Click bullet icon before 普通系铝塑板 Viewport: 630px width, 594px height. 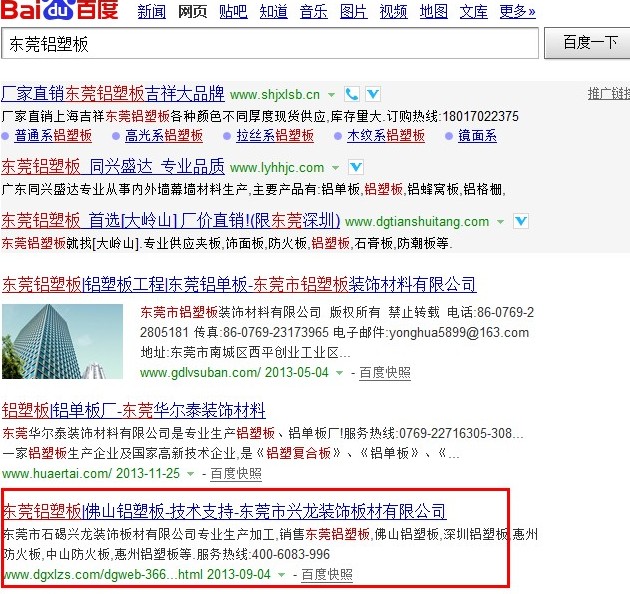pyautogui.click(x=8, y=136)
